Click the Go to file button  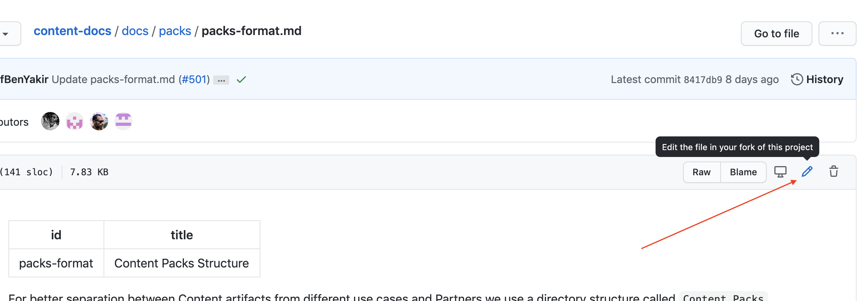pyautogui.click(x=776, y=34)
